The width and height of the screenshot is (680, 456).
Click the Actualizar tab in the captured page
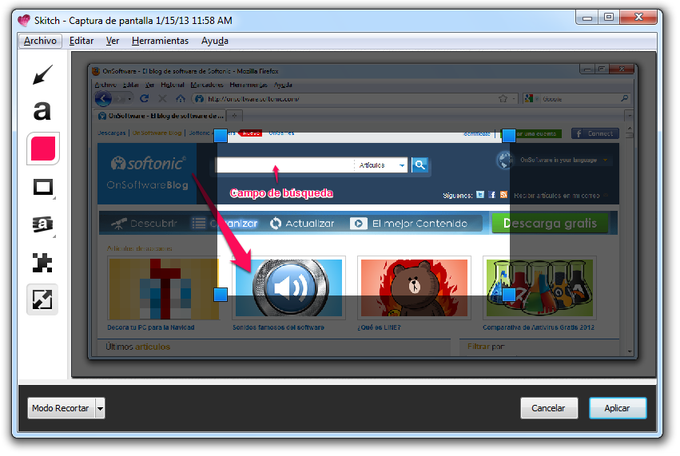(x=302, y=223)
